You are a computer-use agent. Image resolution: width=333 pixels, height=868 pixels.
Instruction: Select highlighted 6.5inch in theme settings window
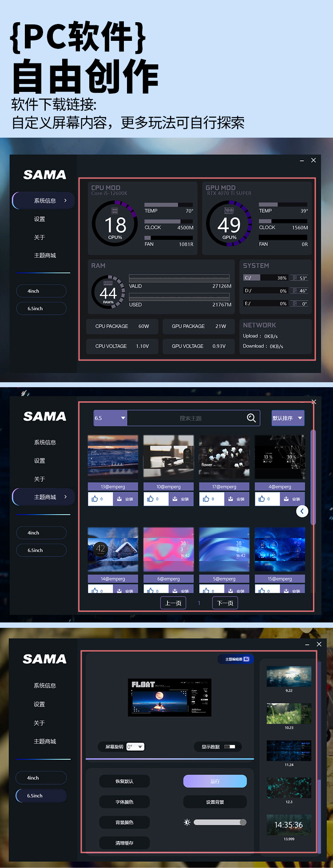point(41,796)
